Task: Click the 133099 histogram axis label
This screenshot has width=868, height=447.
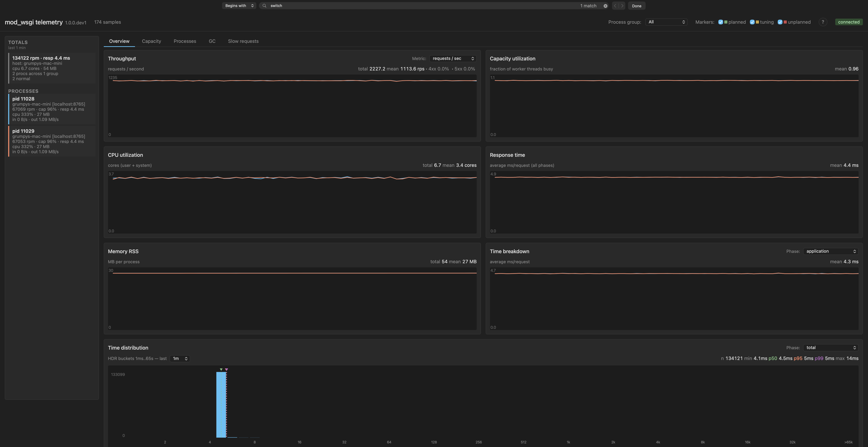Action: (x=118, y=375)
